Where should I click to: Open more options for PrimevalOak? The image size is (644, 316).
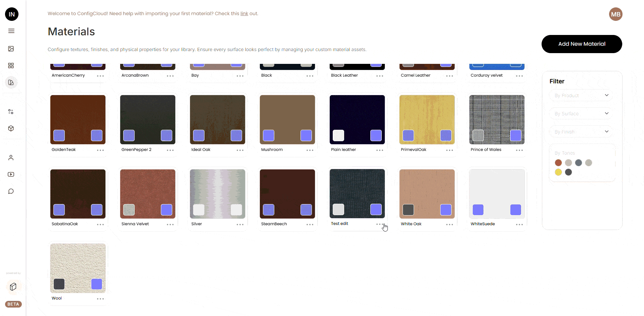pos(450,150)
